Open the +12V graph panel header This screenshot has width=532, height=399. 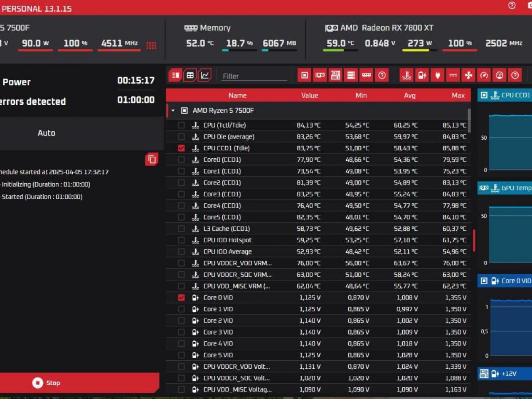[505, 374]
